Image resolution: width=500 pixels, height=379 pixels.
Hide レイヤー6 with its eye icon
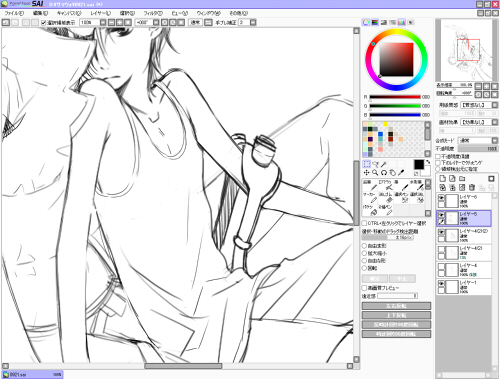(441, 198)
